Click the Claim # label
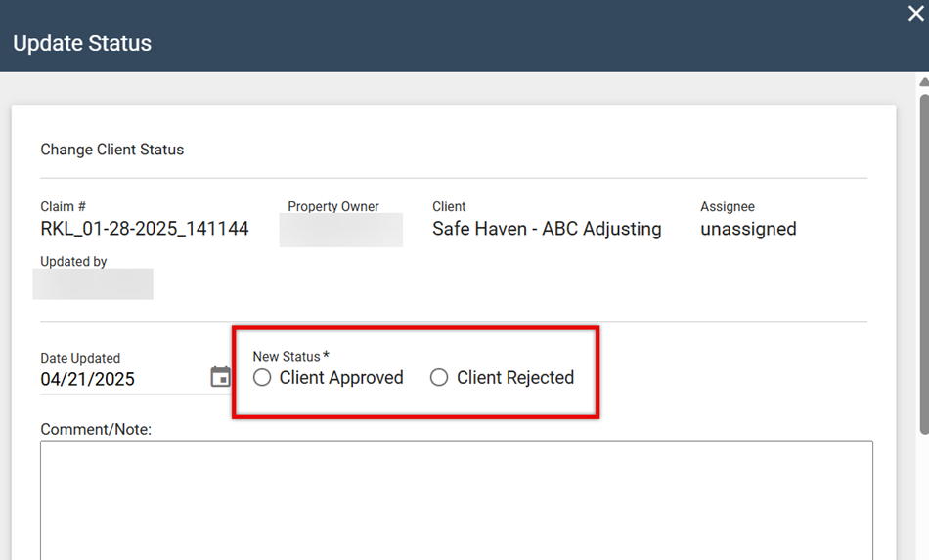The image size is (929, 560). pyautogui.click(x=63, y=207)
